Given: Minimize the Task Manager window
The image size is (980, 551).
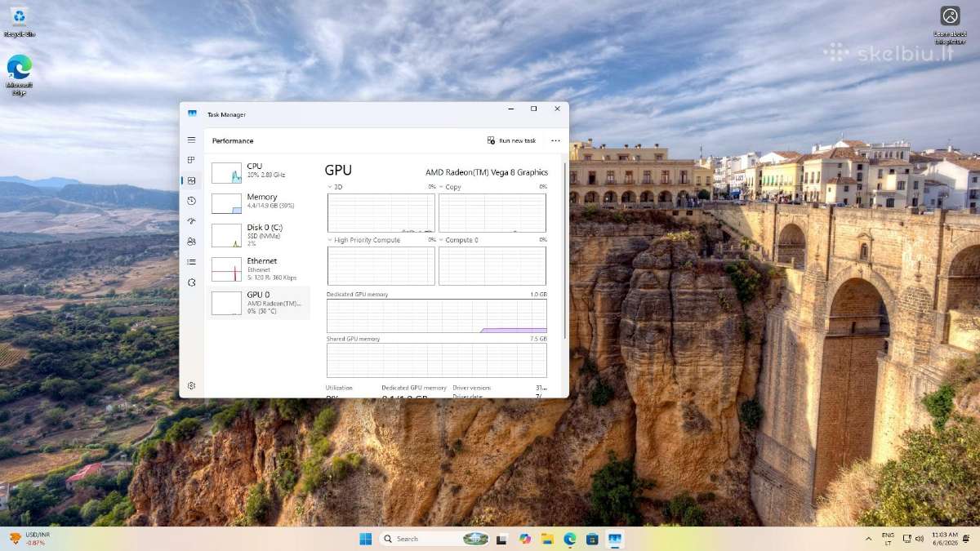Looking at the screenshot, I should [x=510, y=109].
